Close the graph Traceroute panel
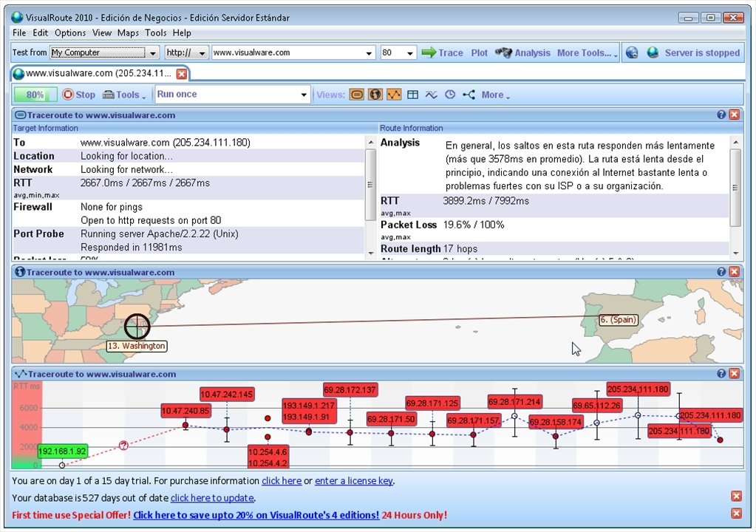The height and width of the screenshot is (532, 756). click(x=735, y=373)
